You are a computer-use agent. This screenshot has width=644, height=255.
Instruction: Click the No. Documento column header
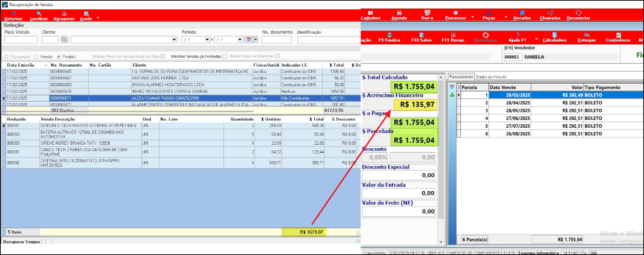point(69,65)
